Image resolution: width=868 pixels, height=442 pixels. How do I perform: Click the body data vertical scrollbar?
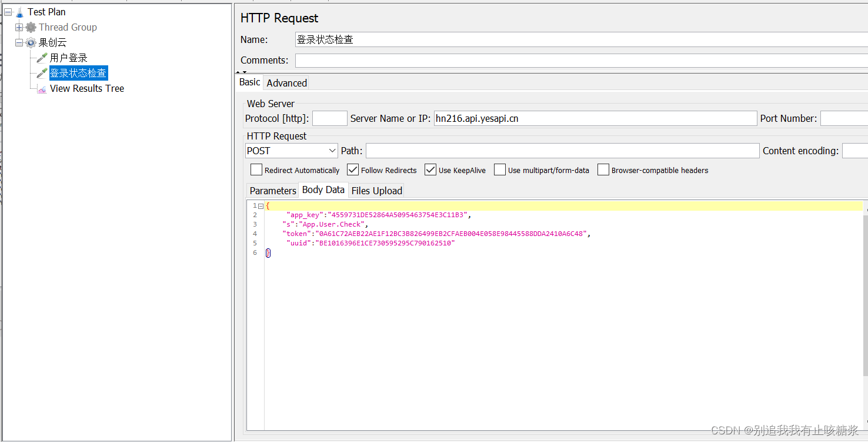coord(865,294)
